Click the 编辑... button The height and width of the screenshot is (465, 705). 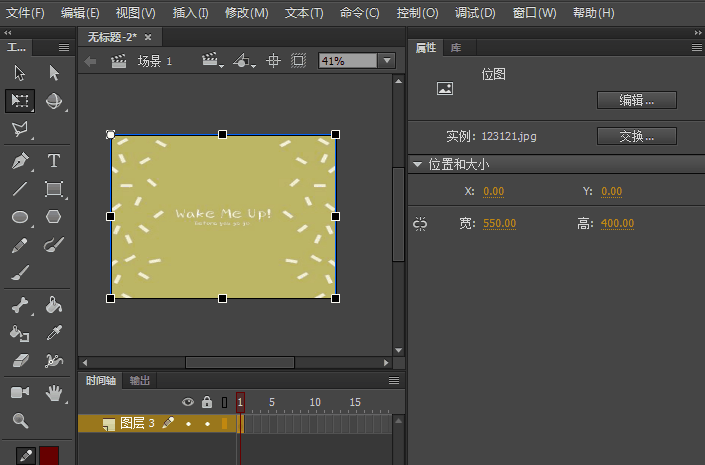pos(636,100)
